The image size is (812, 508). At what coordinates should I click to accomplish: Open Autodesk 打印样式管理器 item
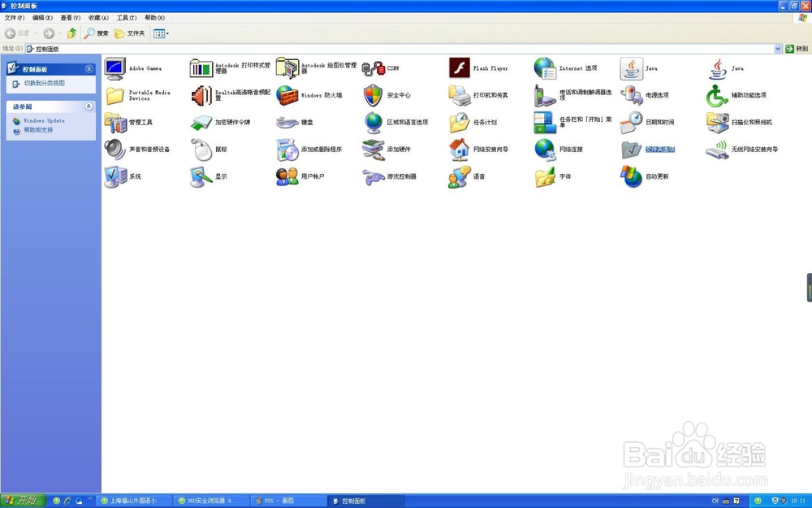pos(230,68)
